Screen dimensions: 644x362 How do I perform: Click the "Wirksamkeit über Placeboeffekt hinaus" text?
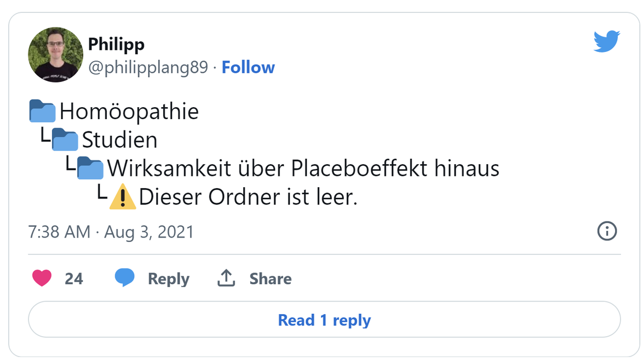tap(303, 168)
